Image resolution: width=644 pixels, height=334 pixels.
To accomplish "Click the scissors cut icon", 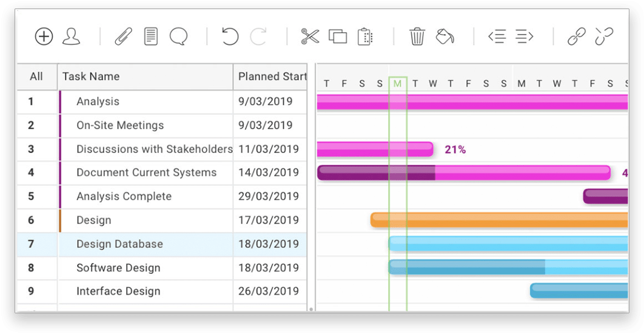I will (310, 36).
